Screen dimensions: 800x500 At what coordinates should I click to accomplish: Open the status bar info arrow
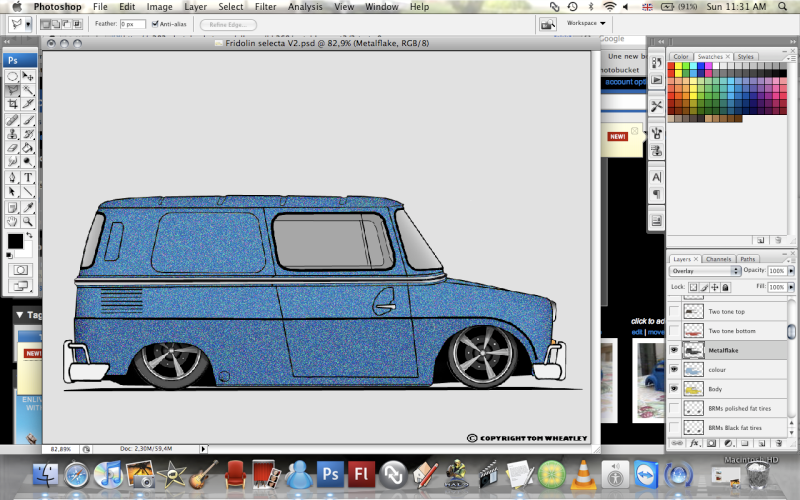(x=203, y=449)
